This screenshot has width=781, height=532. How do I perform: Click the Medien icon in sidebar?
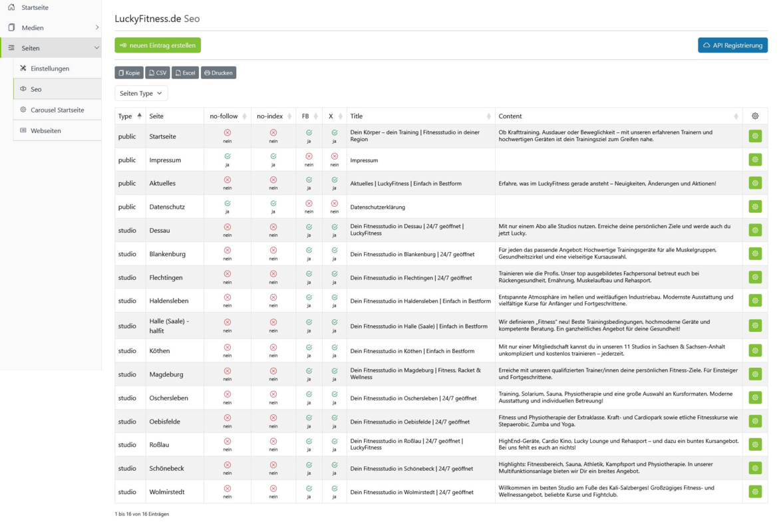tap(11, 27)
